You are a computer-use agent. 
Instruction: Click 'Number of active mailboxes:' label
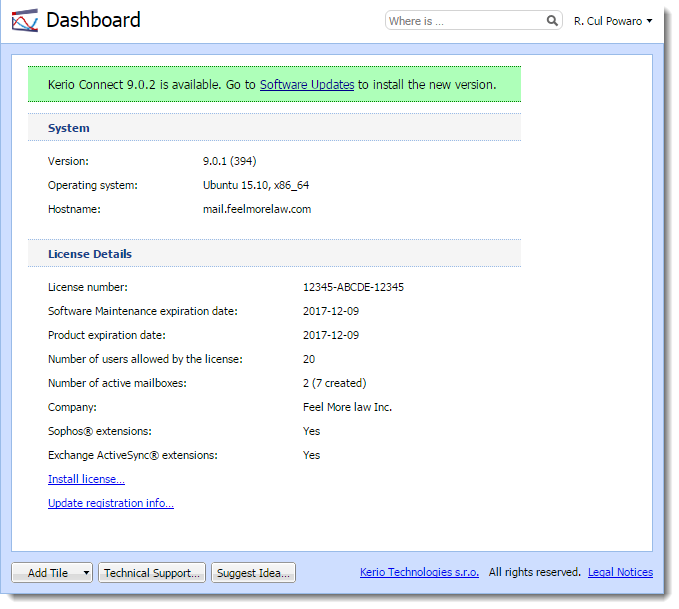[117, 383]
